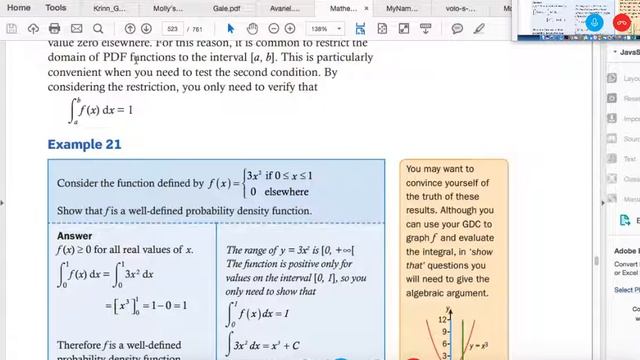Switch to the volo-s-... document tab
This screenshot has height=360, width=640.
pyautogui.click(x=460, y=8)
